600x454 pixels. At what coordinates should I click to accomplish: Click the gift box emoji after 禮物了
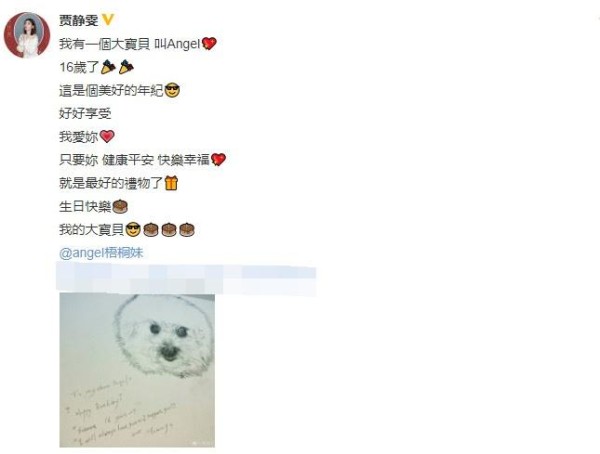tap(171, 183)
